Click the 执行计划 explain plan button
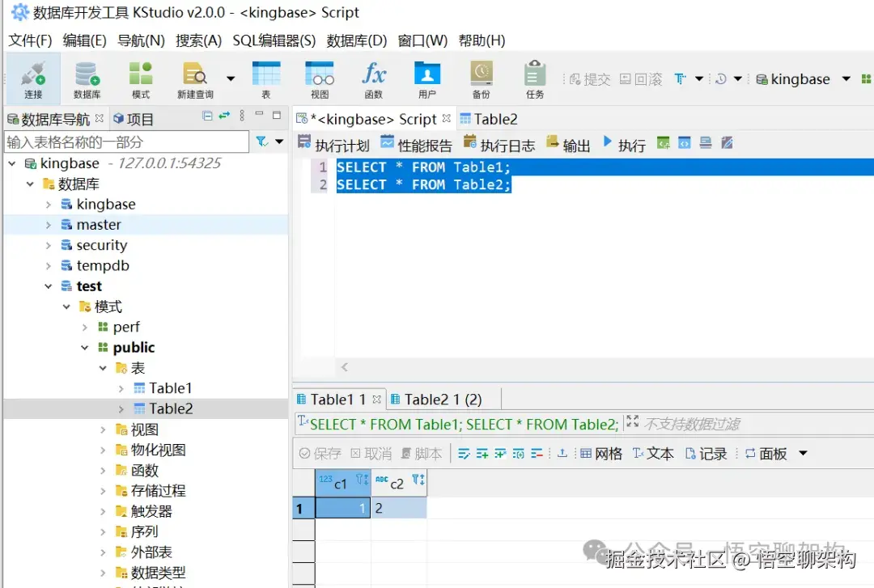874x588 pixels. pos(333,144)
